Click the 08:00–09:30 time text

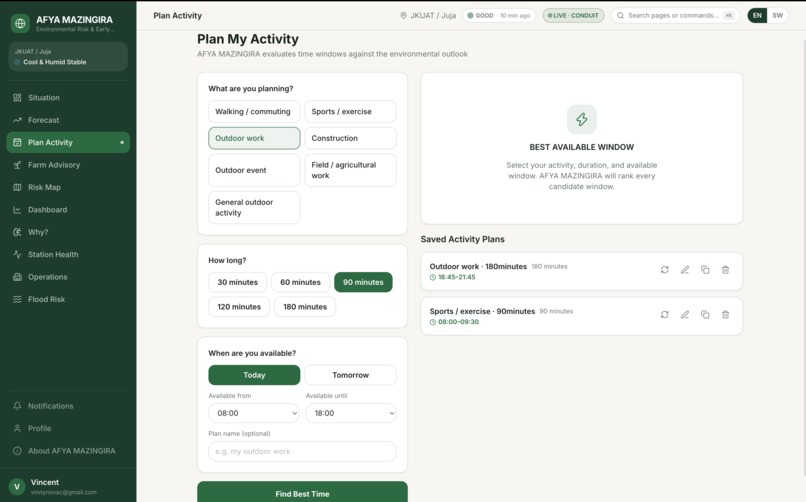(x=458, y=322)
